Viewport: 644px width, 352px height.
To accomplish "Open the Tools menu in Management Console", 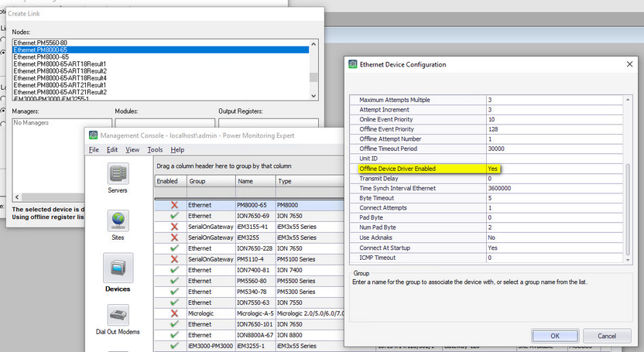I will click(x=155, y=150).
